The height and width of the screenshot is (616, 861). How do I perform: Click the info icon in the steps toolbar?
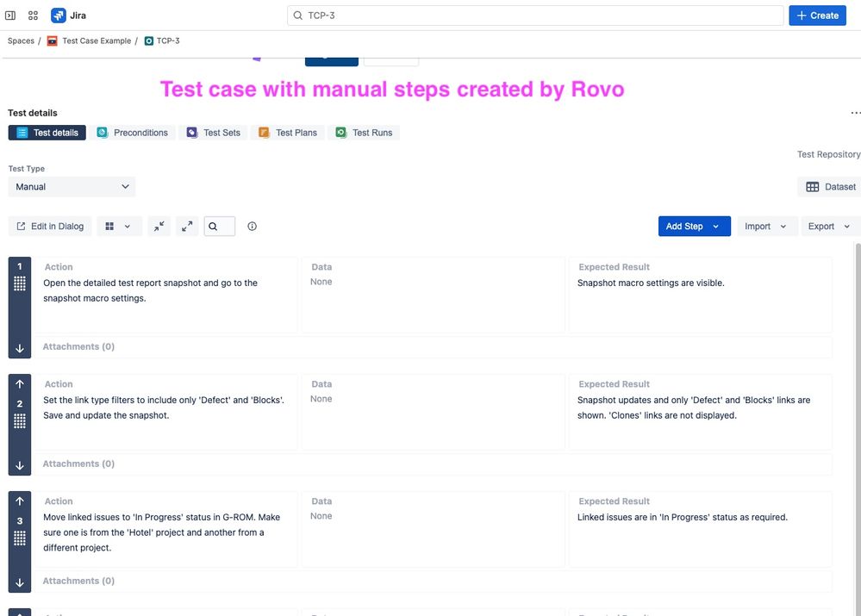(251, 226)
